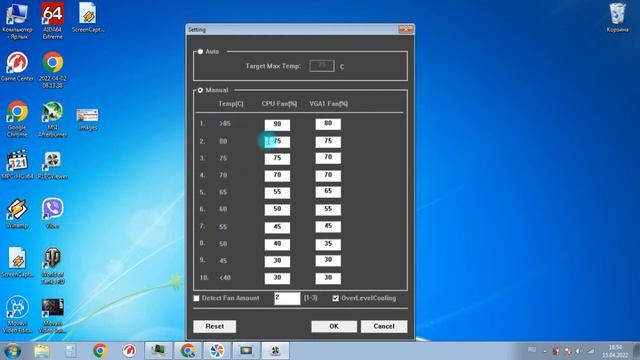Edit CPU Fan value for row 5 (65)

tap(277, 193)
